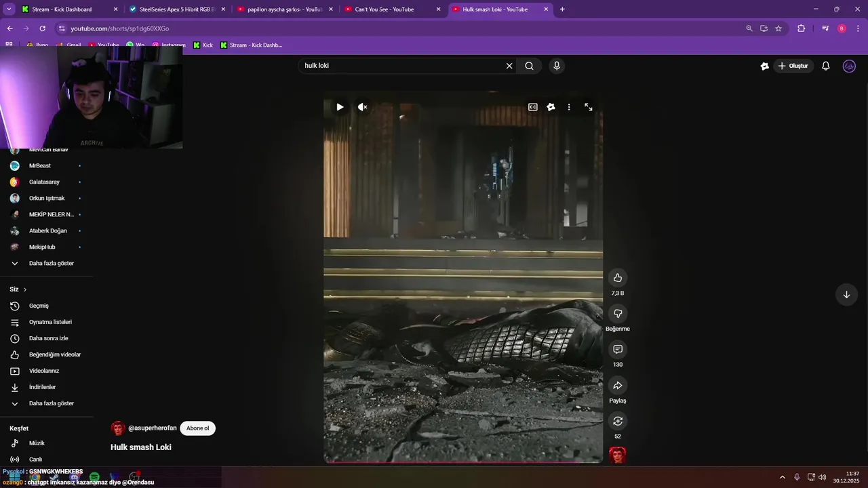This screenshot has width=868, height=488.
Task: Subscribe with the Abone ol button
Action: [x=198, y=428]
